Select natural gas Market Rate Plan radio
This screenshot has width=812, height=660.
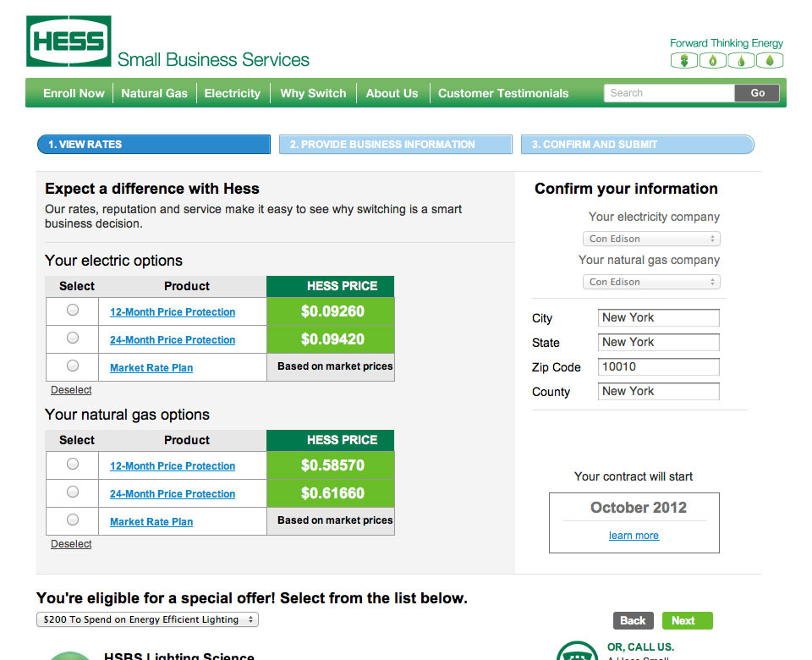73,520
